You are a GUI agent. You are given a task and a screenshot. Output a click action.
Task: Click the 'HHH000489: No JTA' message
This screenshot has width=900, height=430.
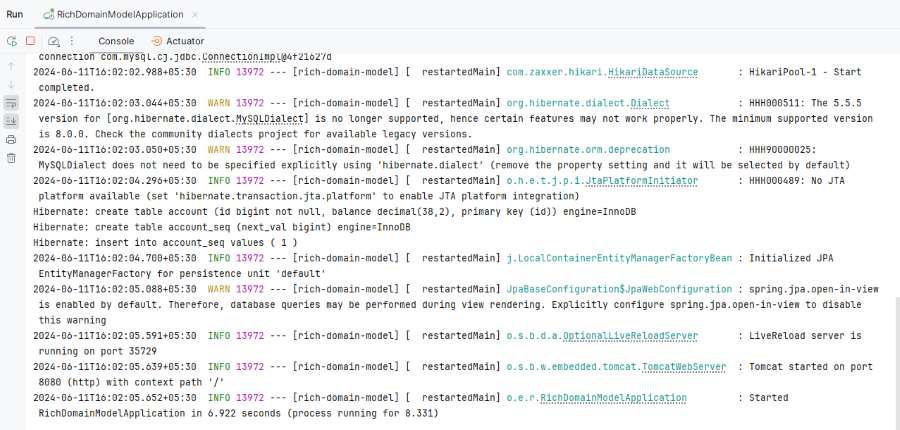797,181
